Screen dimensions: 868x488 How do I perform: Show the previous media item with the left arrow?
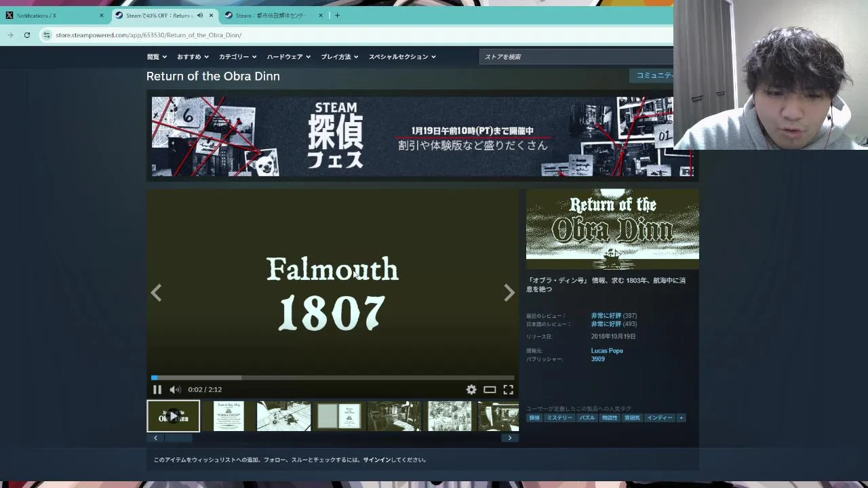point(156,293)
